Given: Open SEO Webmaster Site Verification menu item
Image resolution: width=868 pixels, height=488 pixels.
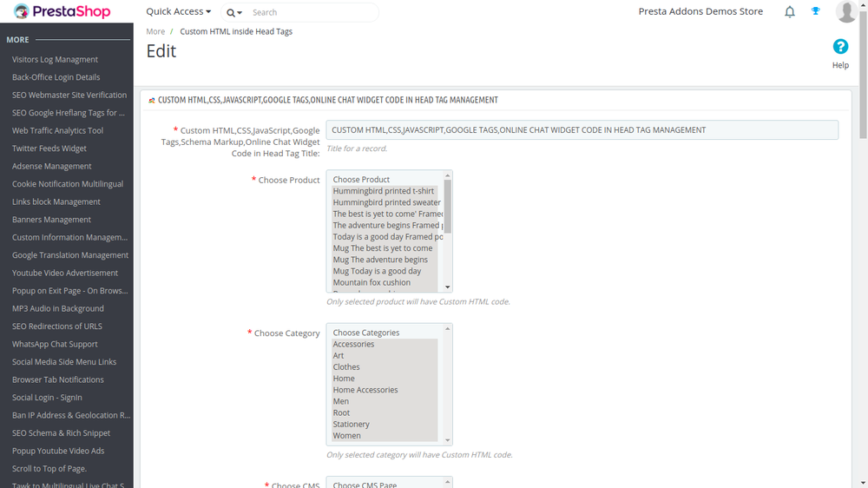Looking at the screenshot, I should pos(69,95).
